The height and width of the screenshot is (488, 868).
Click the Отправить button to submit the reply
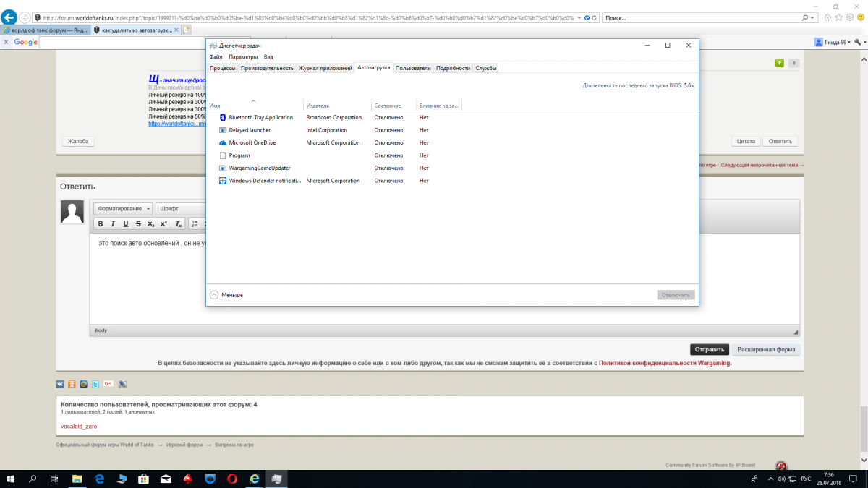[x=709, y=349]
